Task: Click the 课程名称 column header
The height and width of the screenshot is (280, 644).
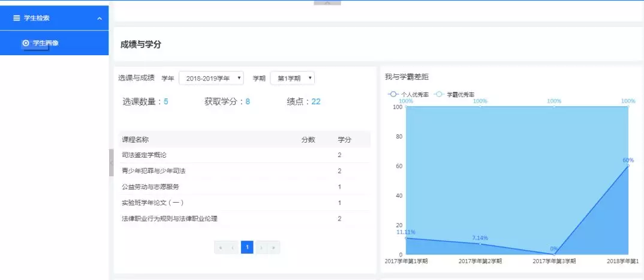Action: pyautogui.click(x=136, y=140)
